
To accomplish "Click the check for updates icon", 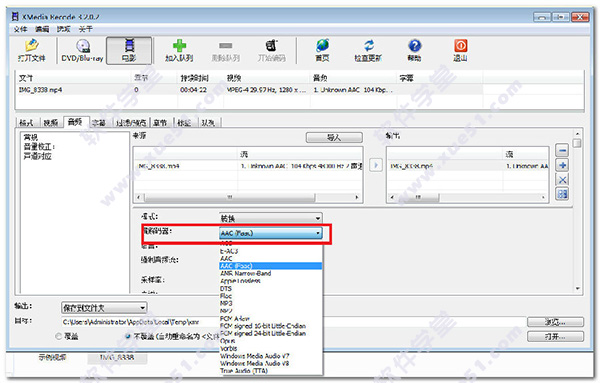I will [368, 50].
